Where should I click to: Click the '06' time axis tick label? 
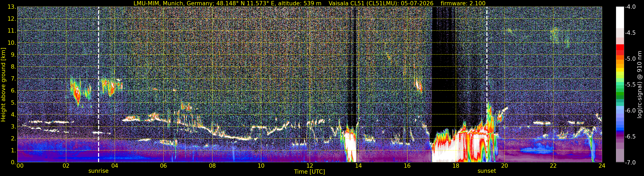163,166
